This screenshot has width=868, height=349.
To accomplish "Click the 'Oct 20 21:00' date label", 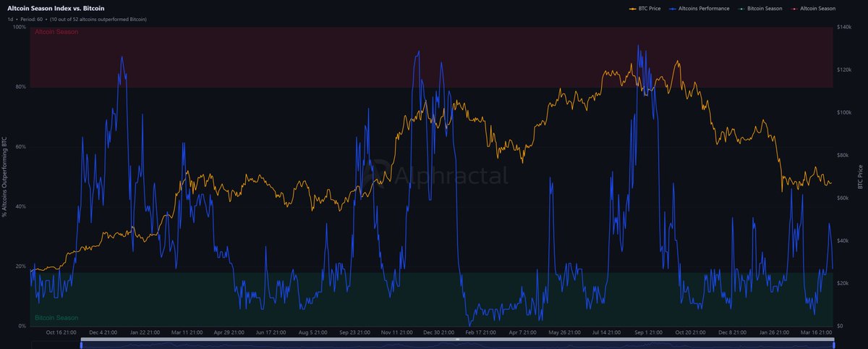I will (x=692, y=333).
